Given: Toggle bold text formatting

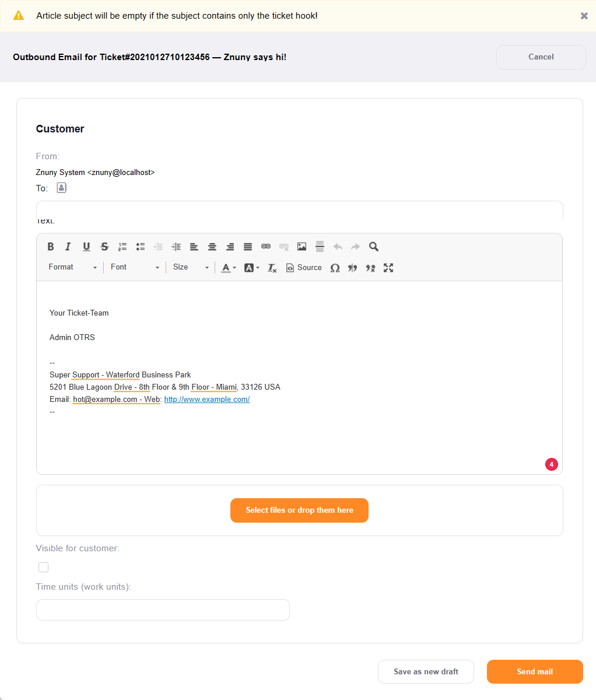Looking at the screenshot, I should (51, 246).
